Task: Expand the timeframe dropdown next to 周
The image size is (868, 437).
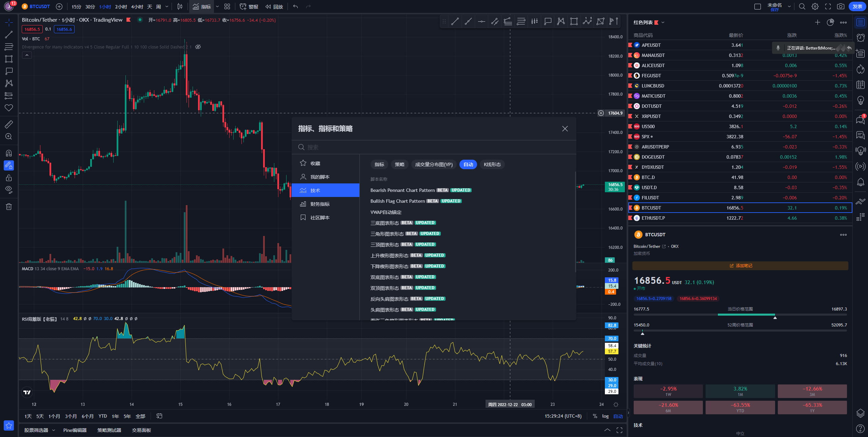Action: click(x=166, y=6)
